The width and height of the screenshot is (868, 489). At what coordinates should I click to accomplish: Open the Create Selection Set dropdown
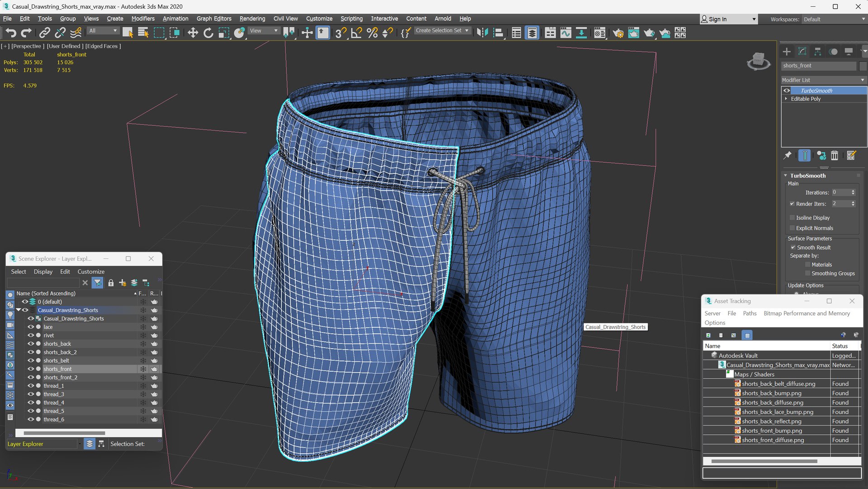point(442,31)
